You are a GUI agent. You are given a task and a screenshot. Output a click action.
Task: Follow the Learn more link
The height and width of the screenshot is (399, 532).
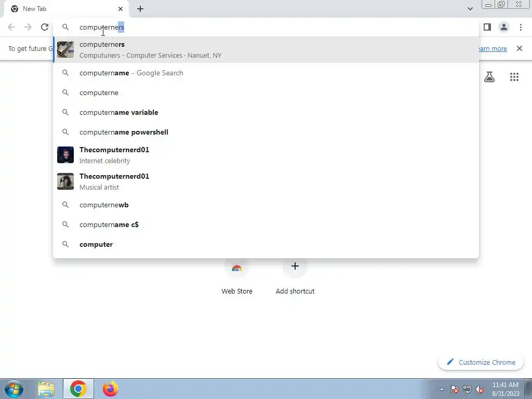(492, 48)
